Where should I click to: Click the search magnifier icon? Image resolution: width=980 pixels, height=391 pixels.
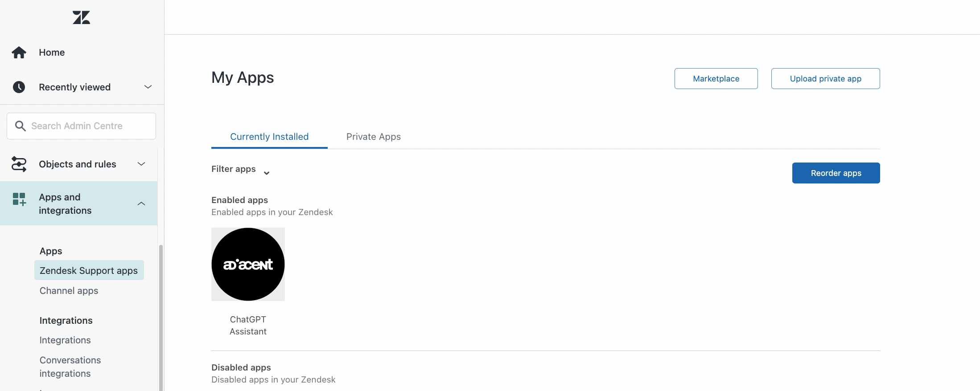pyautogui.click(x=20, y=126)
